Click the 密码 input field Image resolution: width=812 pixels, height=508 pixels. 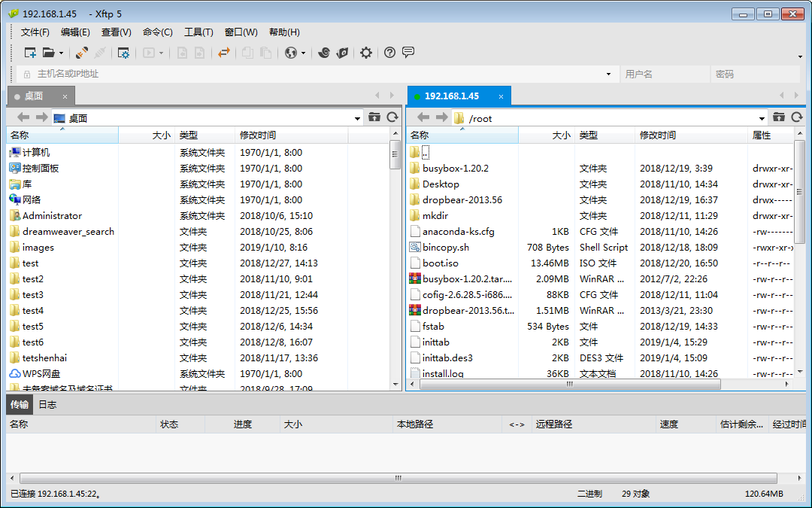(x=755, y=74)
